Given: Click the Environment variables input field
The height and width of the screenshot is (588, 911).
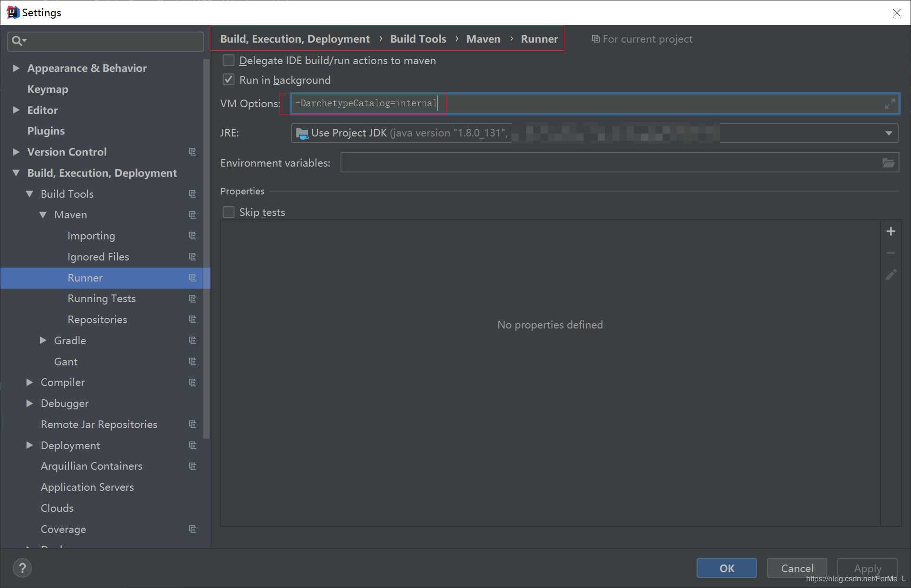Looking at the screenshot, I should click(x=619, y=163).
